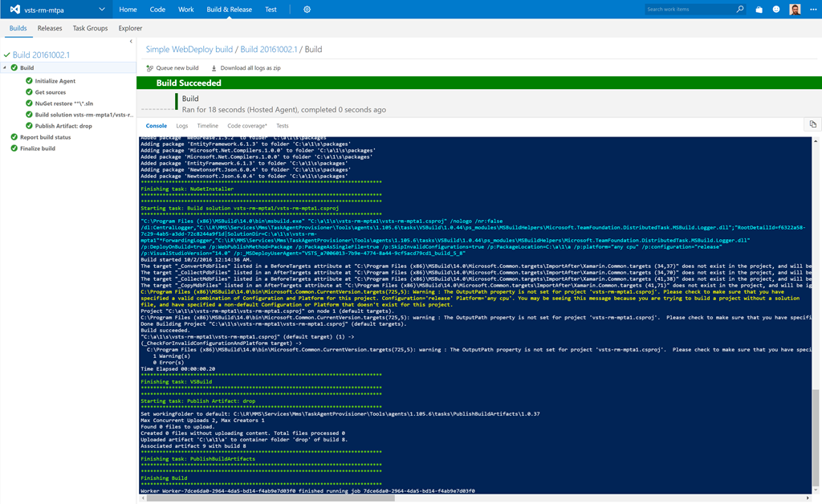This screenshot has width=822, height=504.
Task: Collapse the left build tree panel
Action: point(131,42)
